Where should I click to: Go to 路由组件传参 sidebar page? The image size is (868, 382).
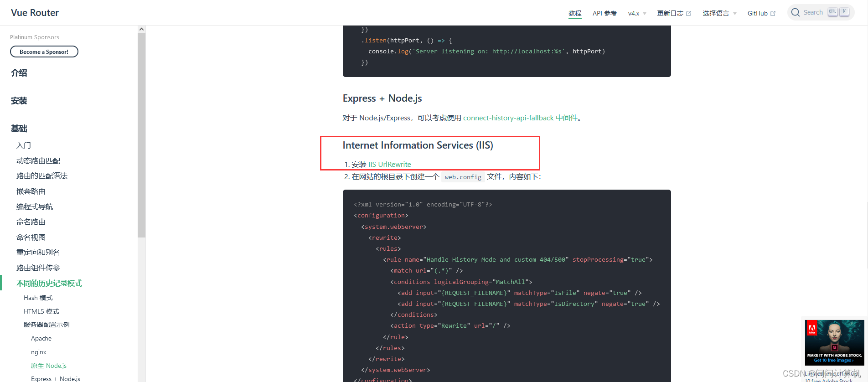[x=38, y=268]
